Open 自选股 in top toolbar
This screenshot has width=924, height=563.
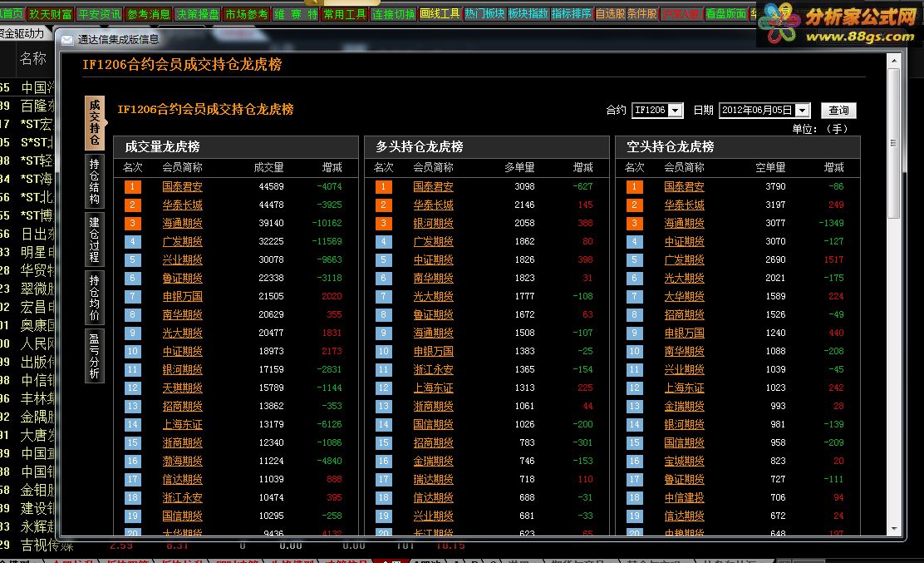coord(610,13)
